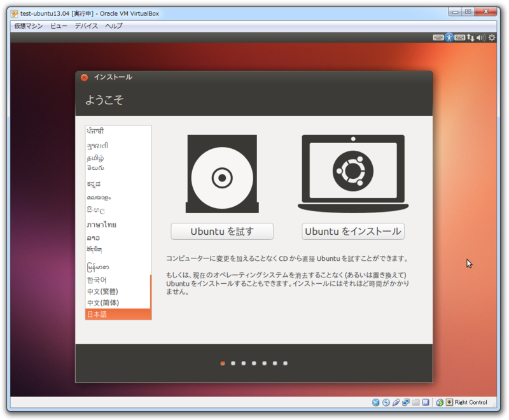Select 中文(繁體) in the language list
This screenshot has height=420, width=509.
click(118, 291)
